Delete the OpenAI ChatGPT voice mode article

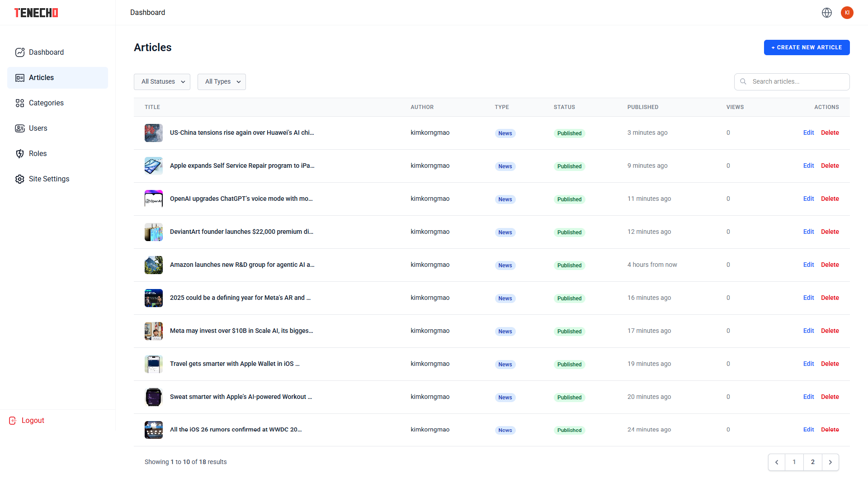830,199
